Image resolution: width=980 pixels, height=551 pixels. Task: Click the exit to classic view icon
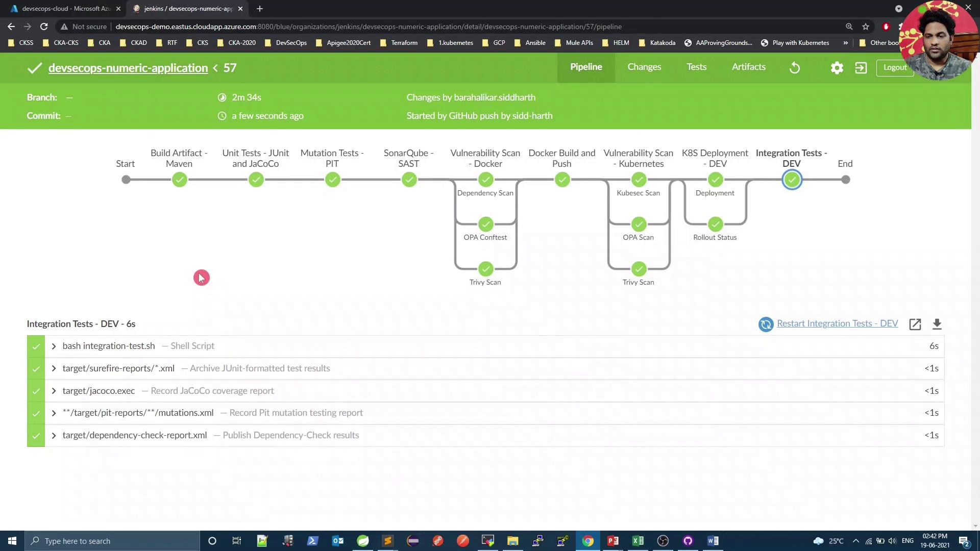861,67
